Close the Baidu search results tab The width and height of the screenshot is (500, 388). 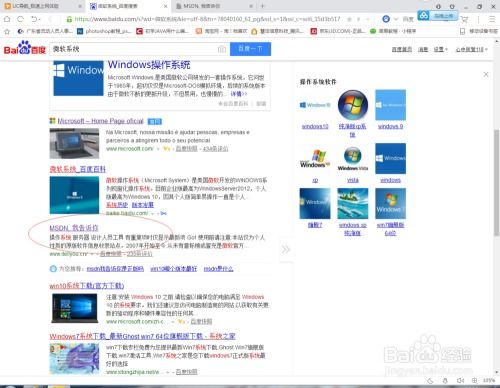click(x=166, y=6)
